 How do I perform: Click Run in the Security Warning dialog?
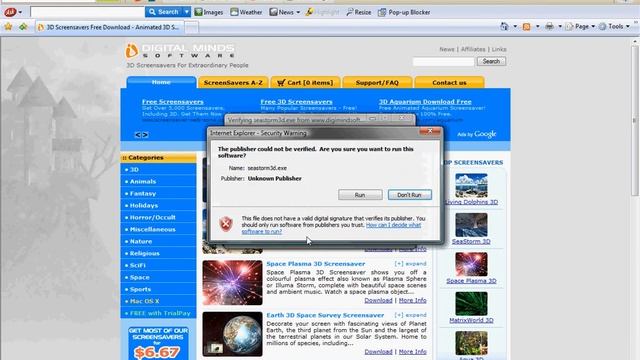click(x=360, y=195)
